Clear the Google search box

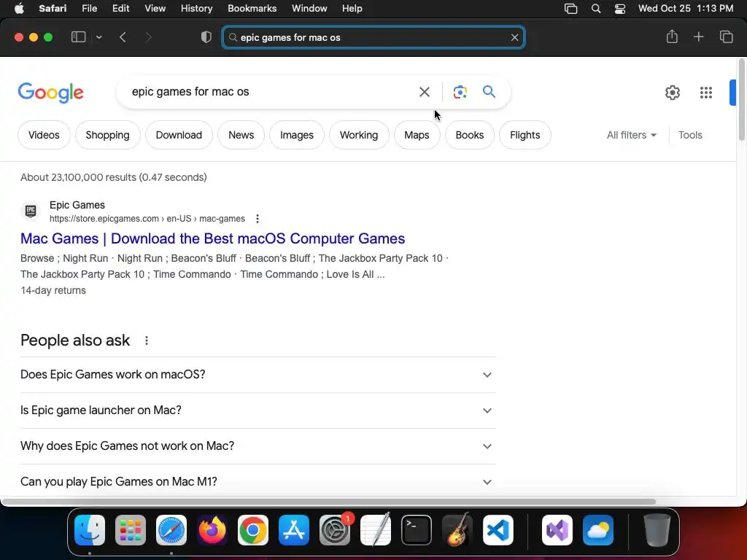[x=424, y=92]
